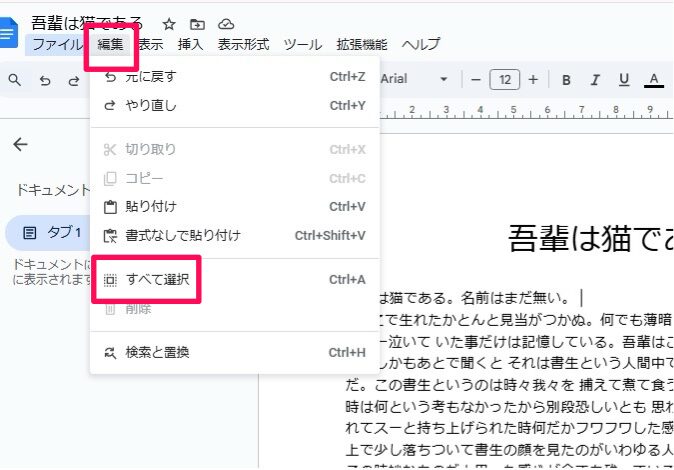Click the Google Docs home icon
Viewport: 674px width, 470px height.
(8, 34)
